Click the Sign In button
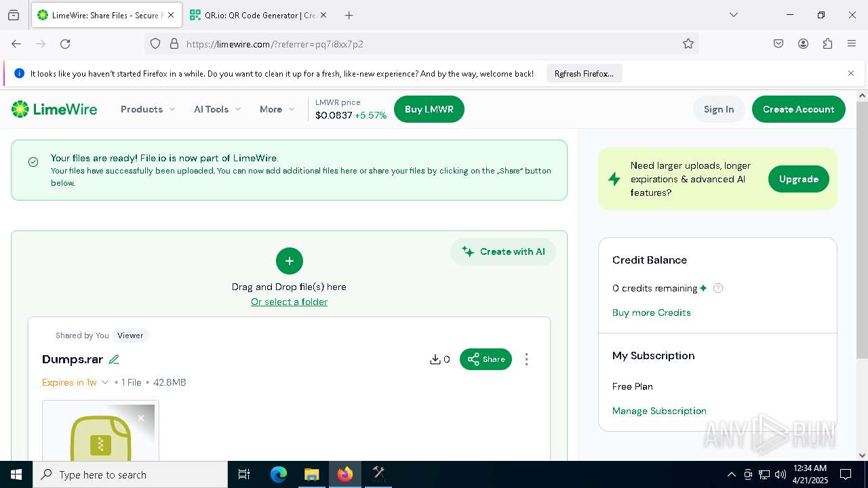 tap(719, 109)
